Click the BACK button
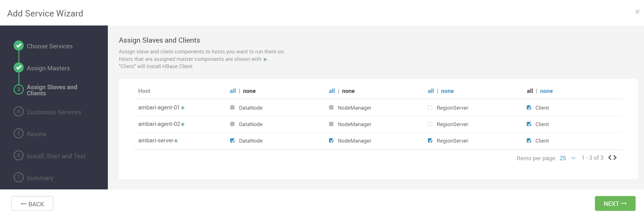Screen dimensions: 644x214 [32, 203]
